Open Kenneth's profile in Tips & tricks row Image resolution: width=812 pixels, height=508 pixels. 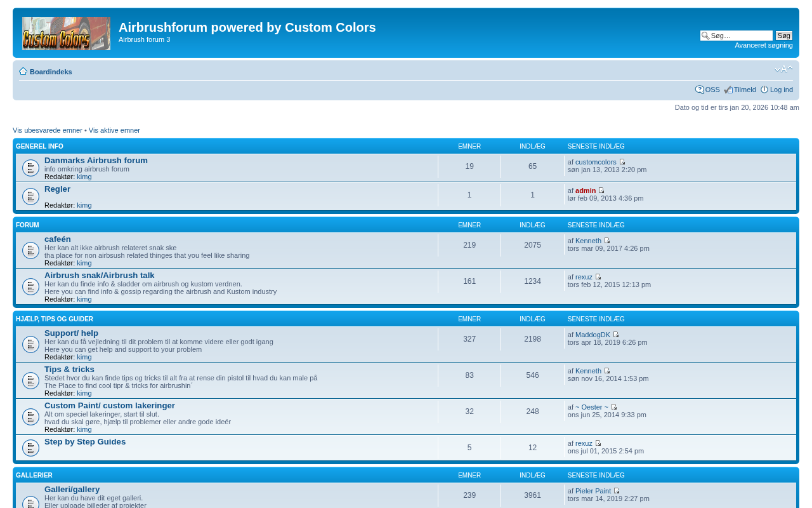click(588, 371)
